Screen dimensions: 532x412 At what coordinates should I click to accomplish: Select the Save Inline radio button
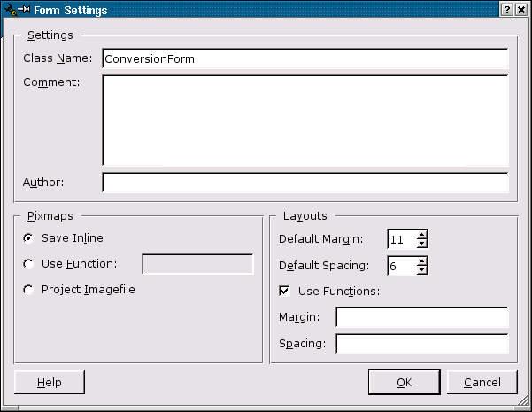pyautogui.click(x=29, y=237)
